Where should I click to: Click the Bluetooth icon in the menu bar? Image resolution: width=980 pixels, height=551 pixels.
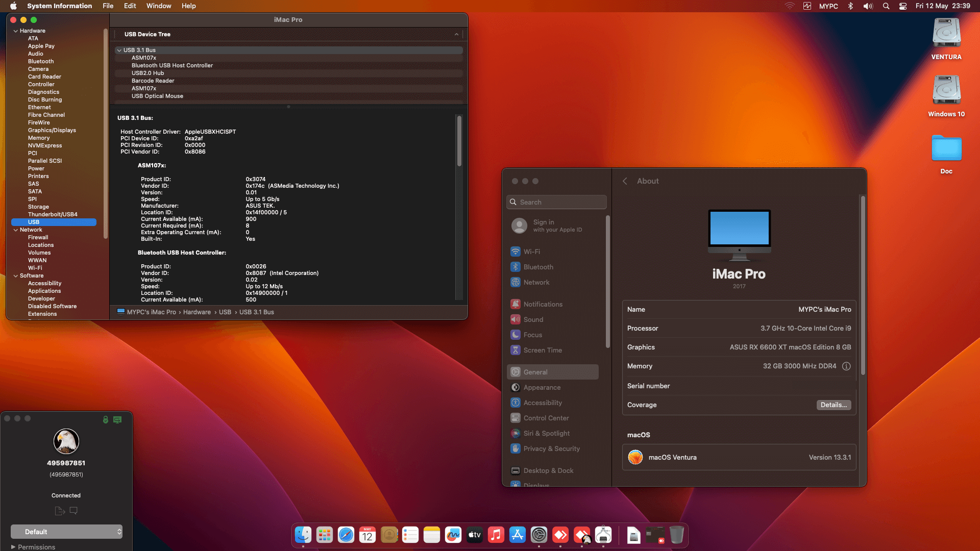850,6
